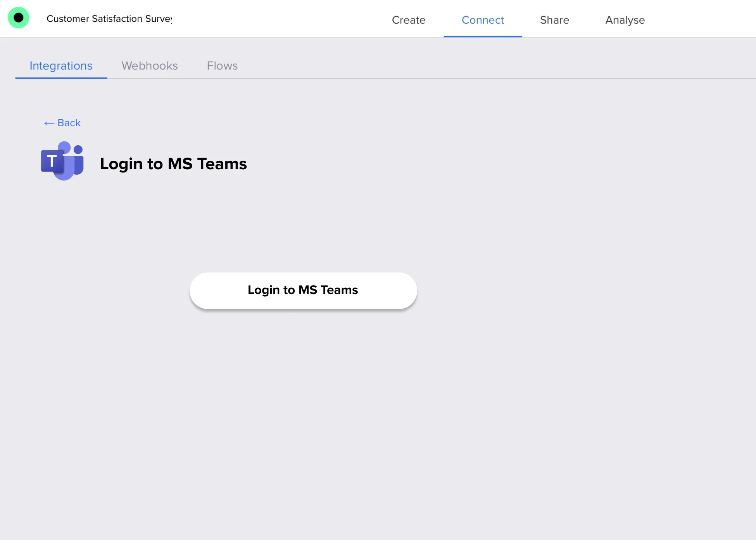Click the blue underline beneath Connect
756x540 pixels.
pos(482,36)
